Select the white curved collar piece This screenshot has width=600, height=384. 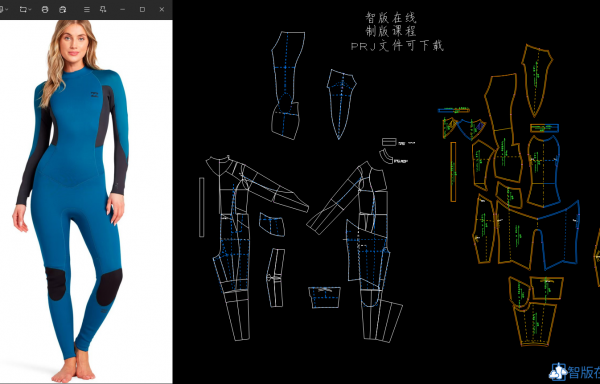pos(386,156)
